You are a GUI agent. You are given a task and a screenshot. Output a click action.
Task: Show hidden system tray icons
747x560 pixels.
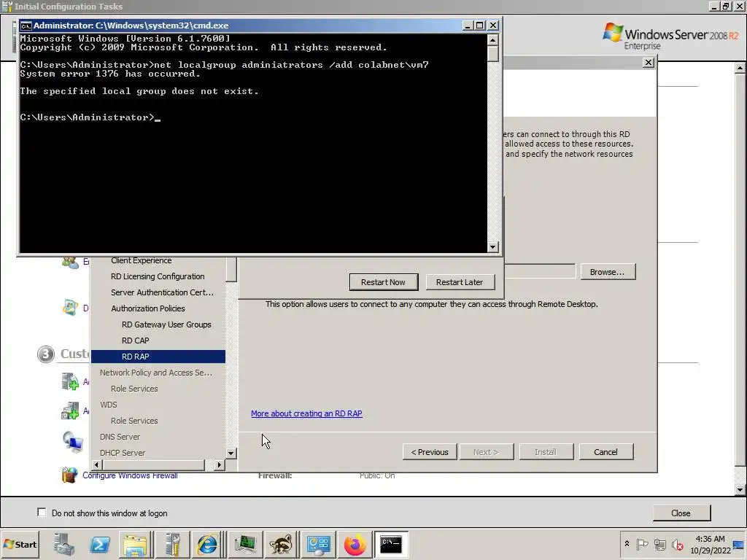click(x=627, y=544)
